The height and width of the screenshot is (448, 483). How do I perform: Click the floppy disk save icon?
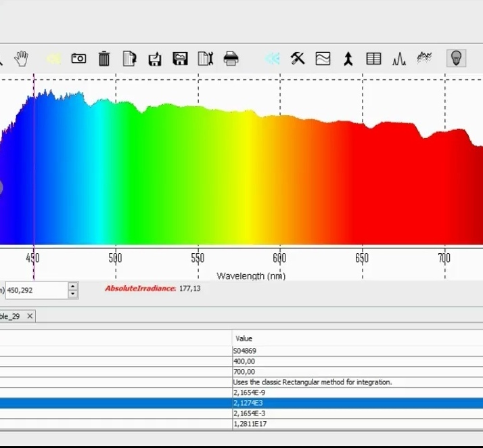click(180, 59)
